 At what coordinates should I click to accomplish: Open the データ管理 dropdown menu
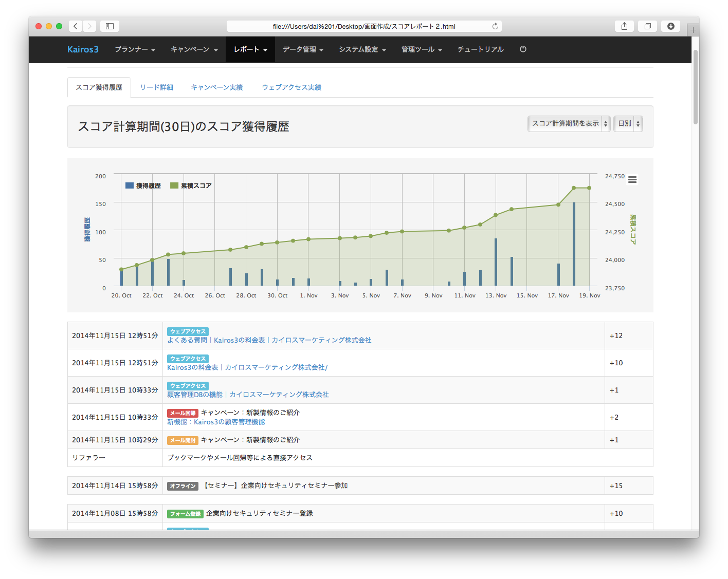pyautogui.click(x=303, y=49)
